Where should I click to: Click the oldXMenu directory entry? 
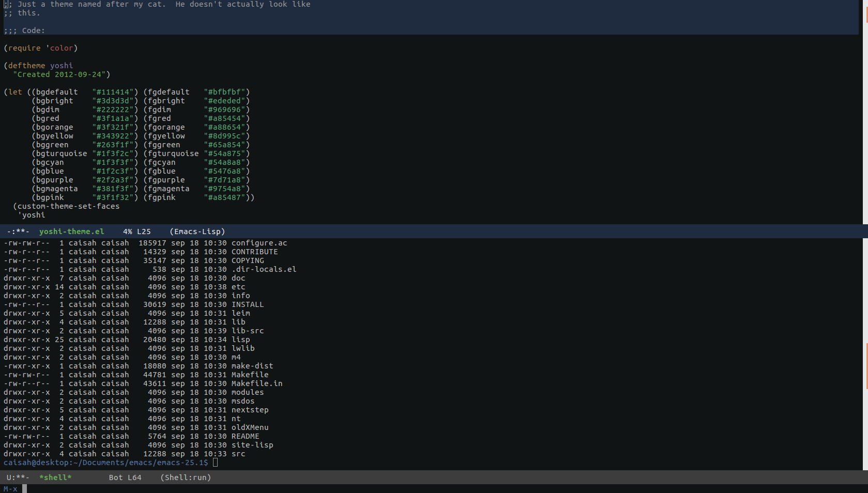[x=250, y=427]
